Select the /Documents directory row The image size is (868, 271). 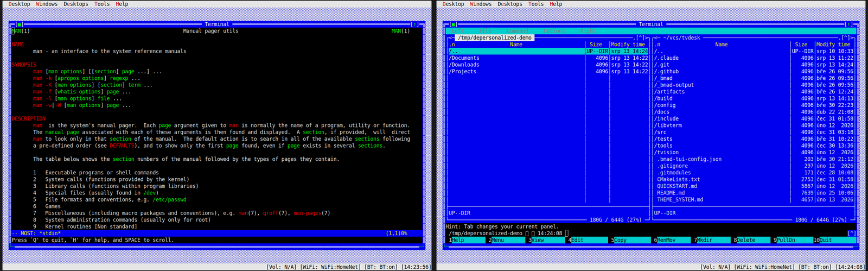(x=548, y=58)
